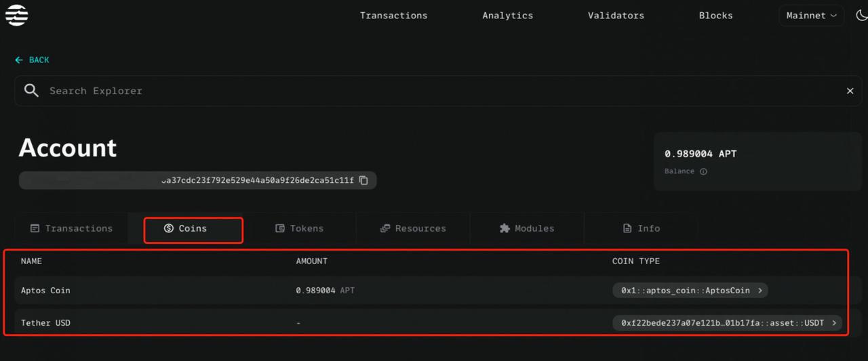The image size is (868, 361).
Task: Go to the Blocks page
Action: click(x=716, y=16)
